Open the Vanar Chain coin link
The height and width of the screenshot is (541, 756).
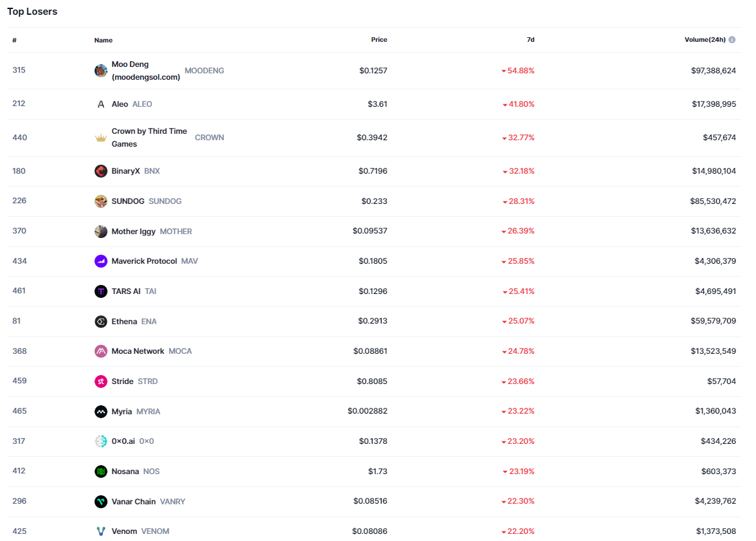pyautogui.click(x=133, y=502)
